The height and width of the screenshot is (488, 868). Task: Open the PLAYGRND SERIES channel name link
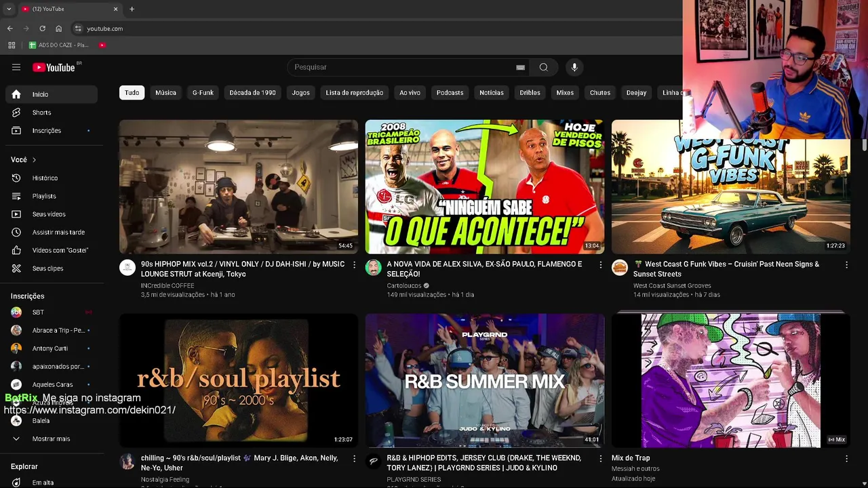tap(414, 479)
